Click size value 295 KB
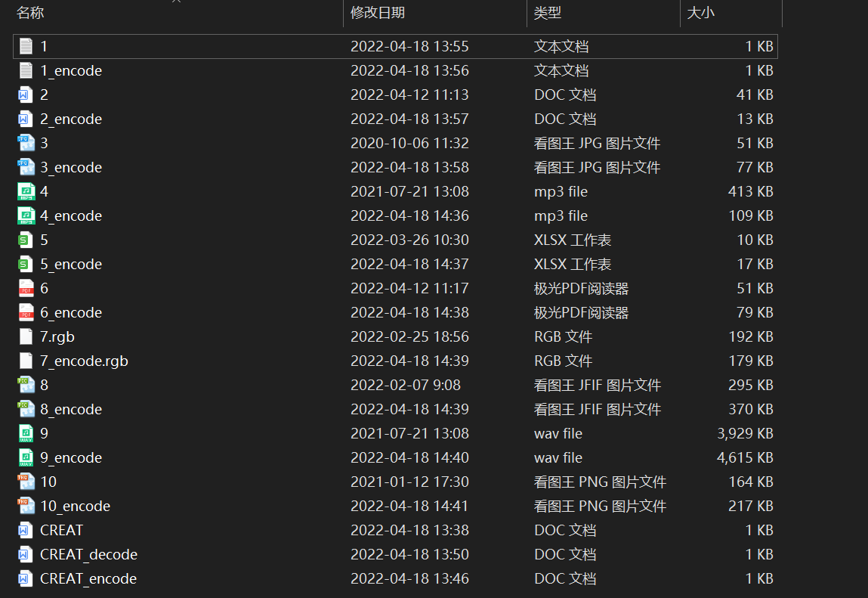This screenshot has width=868, height=598. click(751, 385)
